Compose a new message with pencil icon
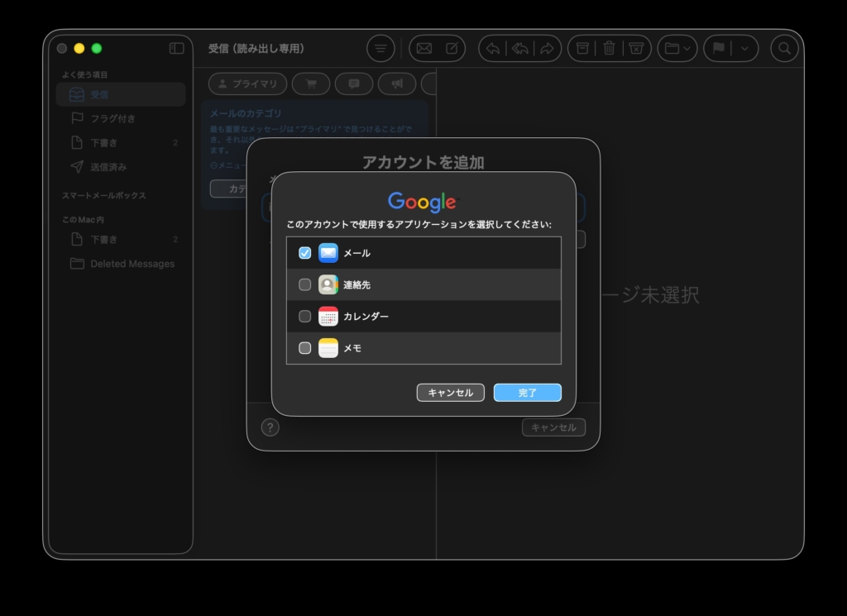 (x=452, y=49)
